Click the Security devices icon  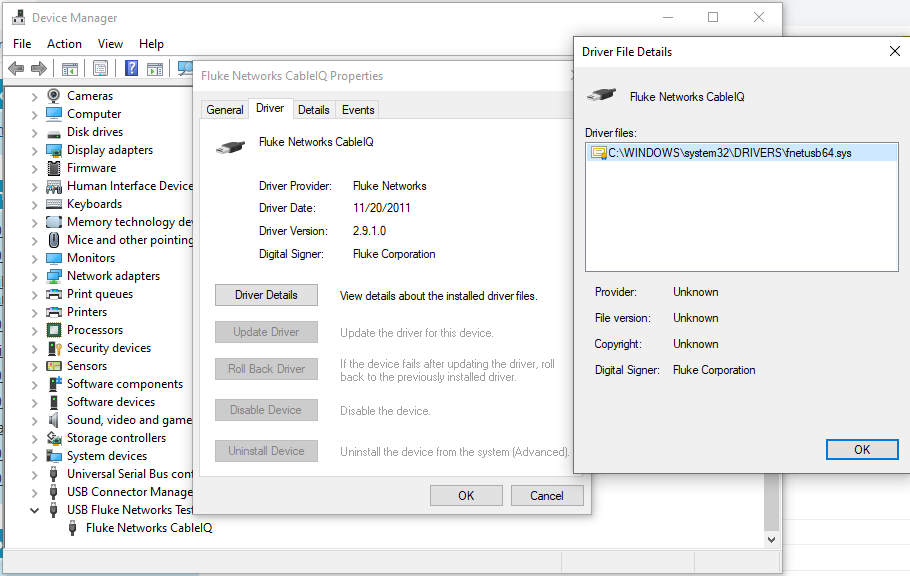coord(54,348)
